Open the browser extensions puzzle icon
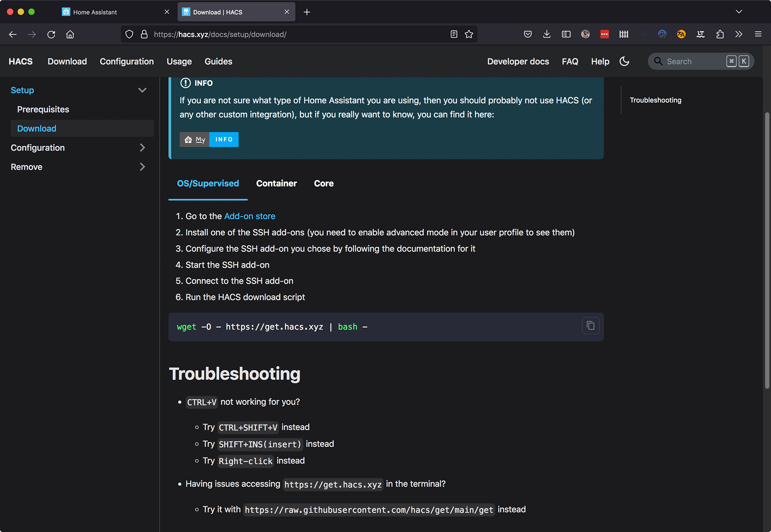This screenshot has height=532, width=771. 720,35
